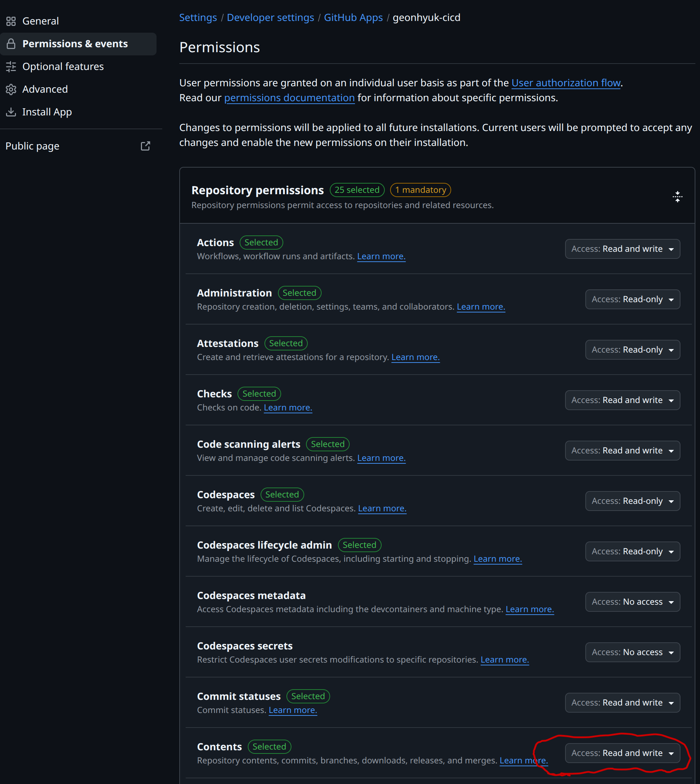700x784 pixels.
Task: Navigate to Developer settings breadcrumb
Action: coord(270,18)
